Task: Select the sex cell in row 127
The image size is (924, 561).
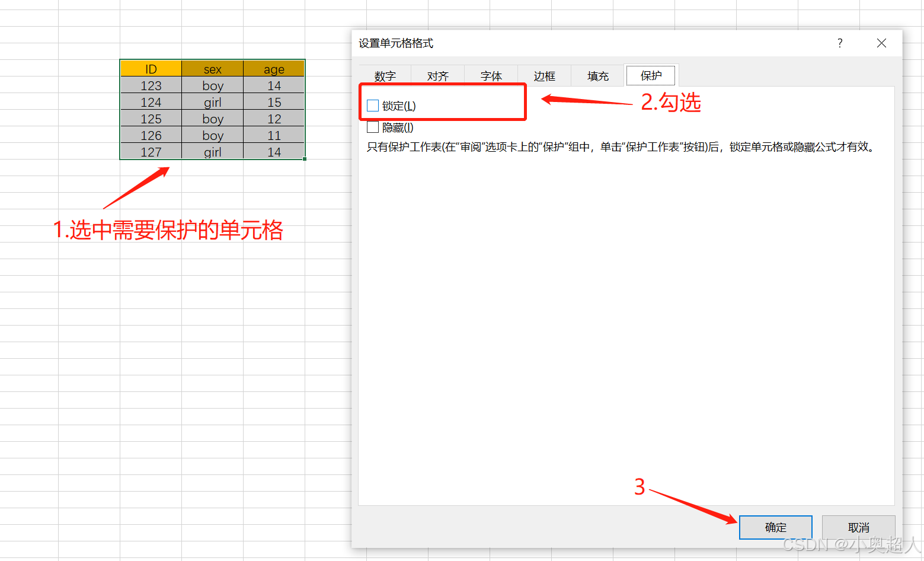Action: tap(213, 152)
